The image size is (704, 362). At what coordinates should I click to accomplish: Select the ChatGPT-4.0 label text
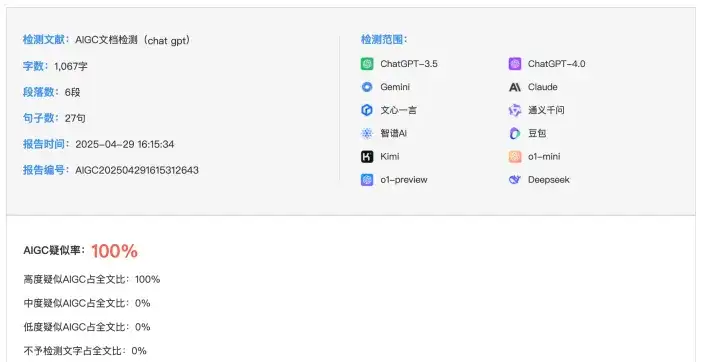(x=556, y=64)
